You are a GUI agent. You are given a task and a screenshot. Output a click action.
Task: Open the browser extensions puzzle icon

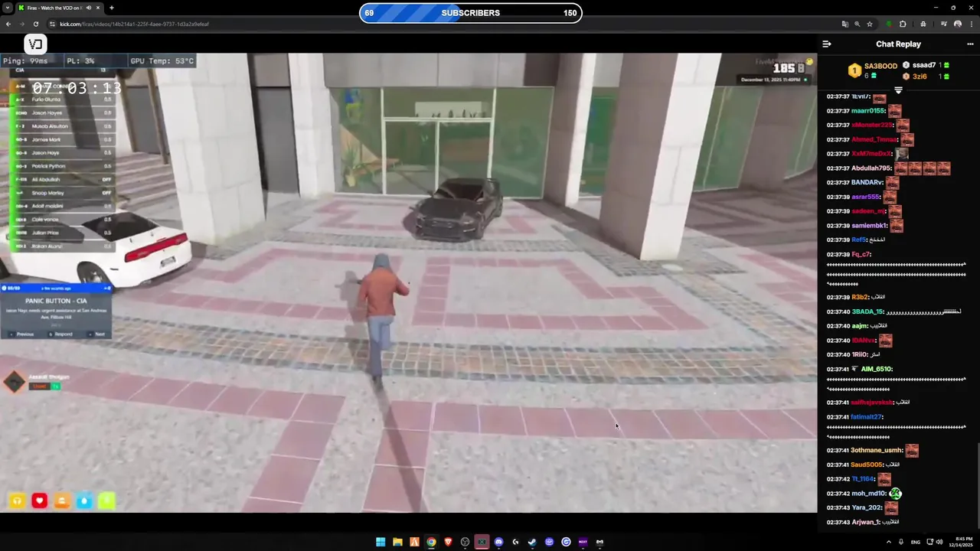903,24
